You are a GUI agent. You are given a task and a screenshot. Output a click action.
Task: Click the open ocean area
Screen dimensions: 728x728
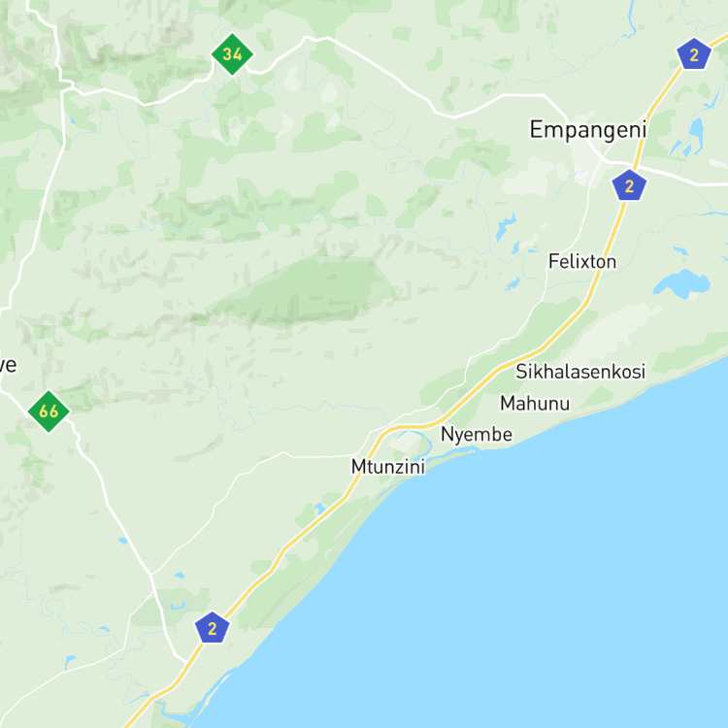point(534,580)
